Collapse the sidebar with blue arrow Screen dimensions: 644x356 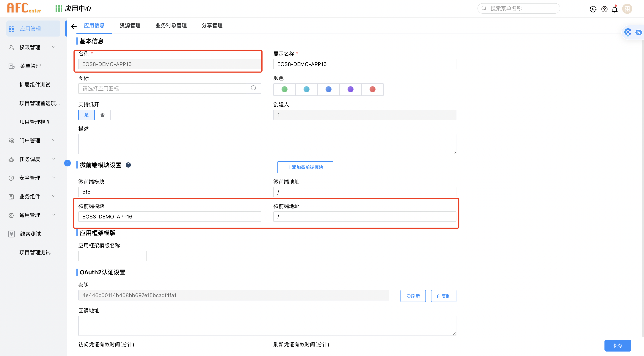point(67,163)
